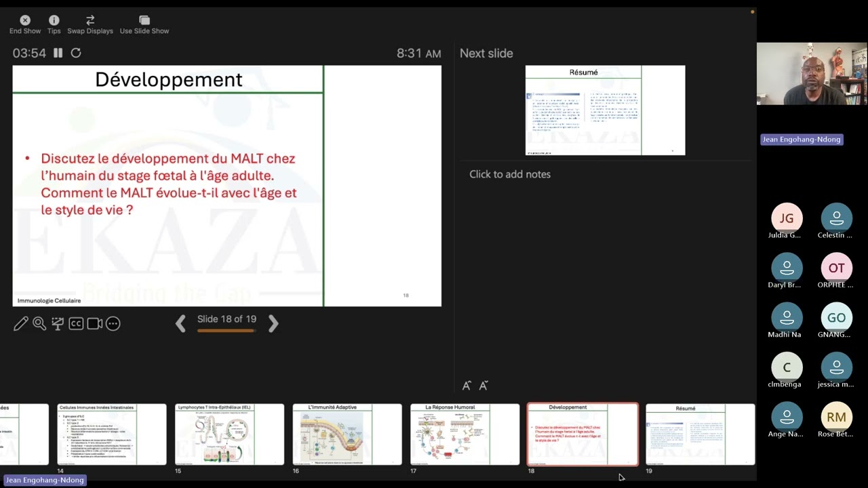Click slide progress bar under Slide 18 of 19
Image resolution: width=868 pixels, height=488 pixels.
(x=226, y=331)
